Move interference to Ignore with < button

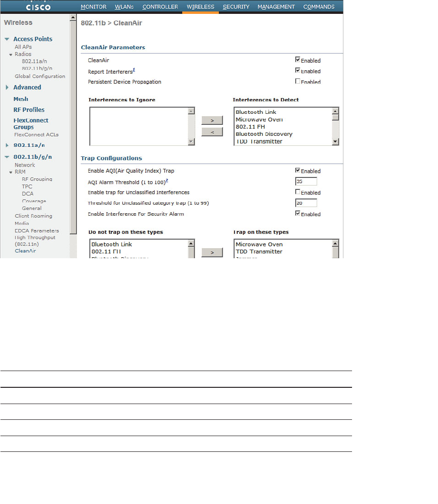[x=212, y=132]
